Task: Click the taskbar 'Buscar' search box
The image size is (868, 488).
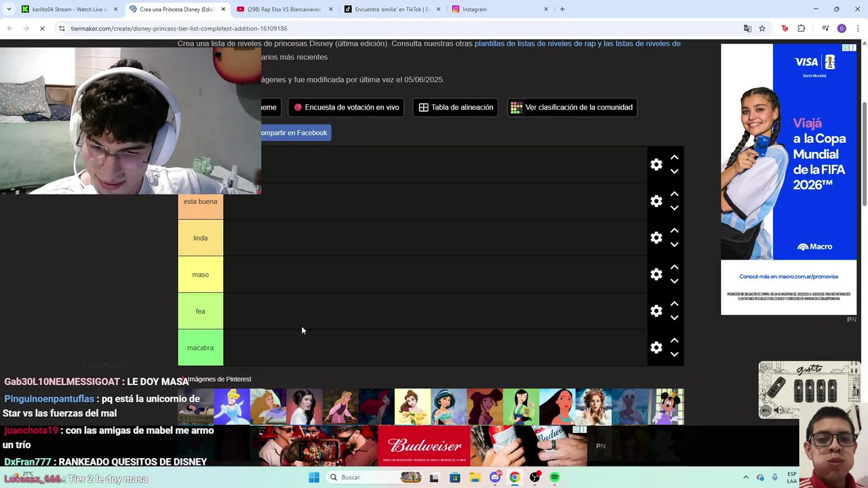Action: pos(376,477)
